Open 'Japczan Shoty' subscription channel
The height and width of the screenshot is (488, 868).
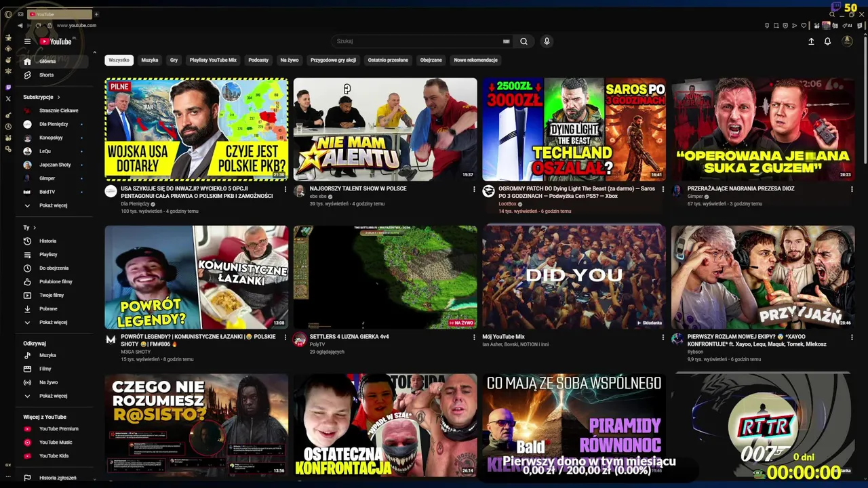pyautogui.click(x=53, y=165)
